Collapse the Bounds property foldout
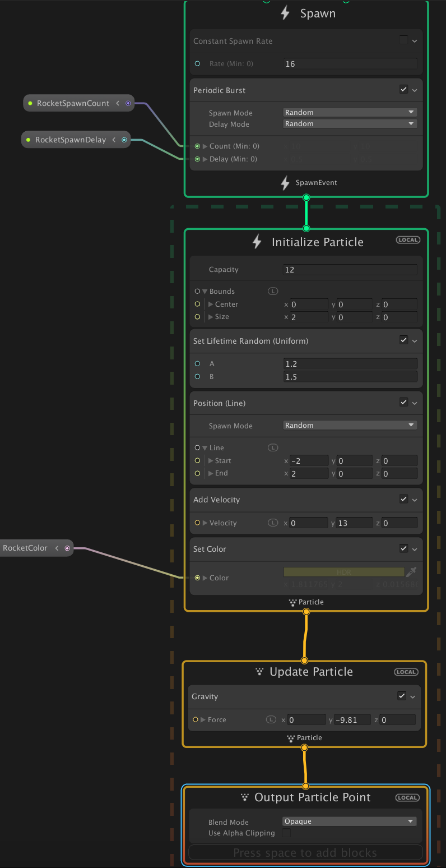This screenshot has width=446, height=868. tap(205, 292)
